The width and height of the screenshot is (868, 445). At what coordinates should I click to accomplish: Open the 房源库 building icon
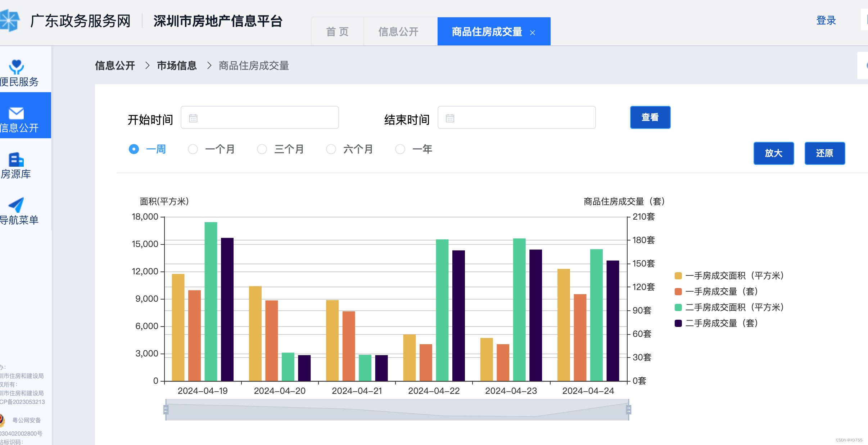coord(16,159)
